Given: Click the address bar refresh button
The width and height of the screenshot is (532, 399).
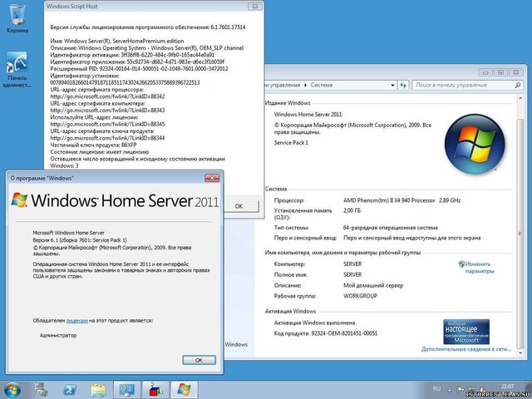Looking at the screenshot, I should (403, 85).
